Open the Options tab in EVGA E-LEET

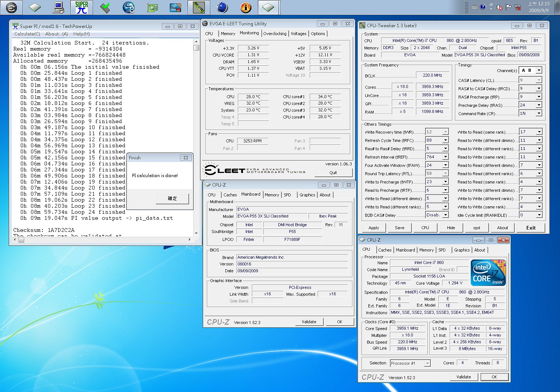(318, 34)
